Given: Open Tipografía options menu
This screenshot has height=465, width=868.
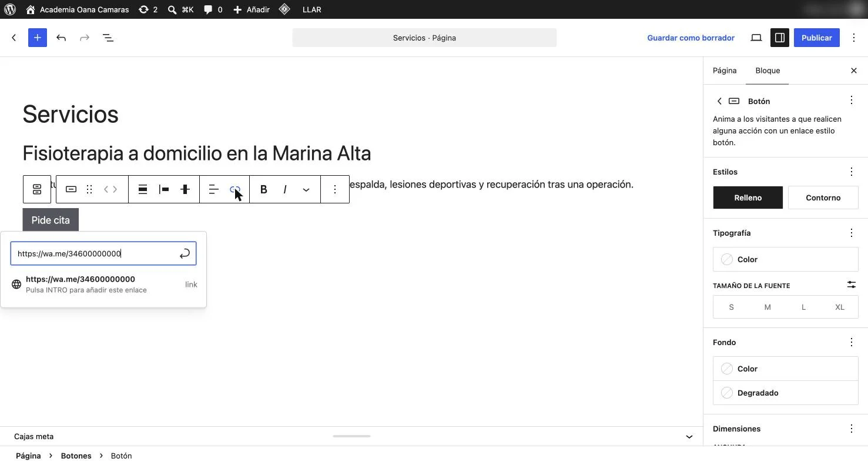Looking at the screenshot, I should tap(852, 233).
